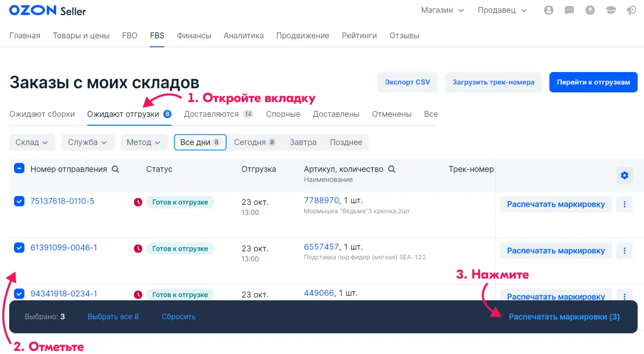Click clock icon for order 61391099-0046-1
Viewport: 644px width, 354px height.
138,249
